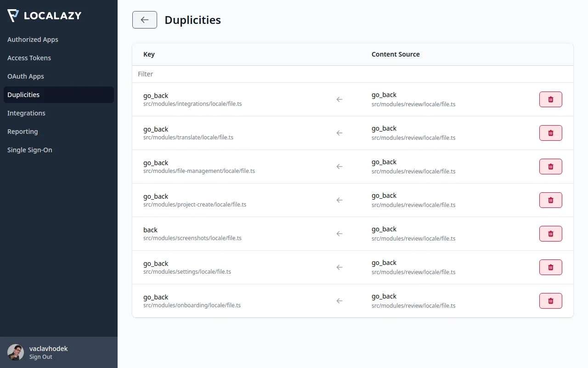Screen dimensions: 588x368
Task: Go to the Reporting section
Action: click(23, 132)
